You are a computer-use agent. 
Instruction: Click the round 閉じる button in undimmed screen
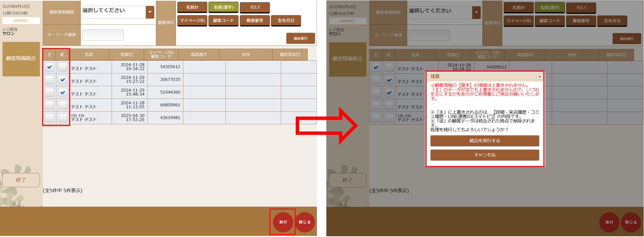tap(305, 222)
